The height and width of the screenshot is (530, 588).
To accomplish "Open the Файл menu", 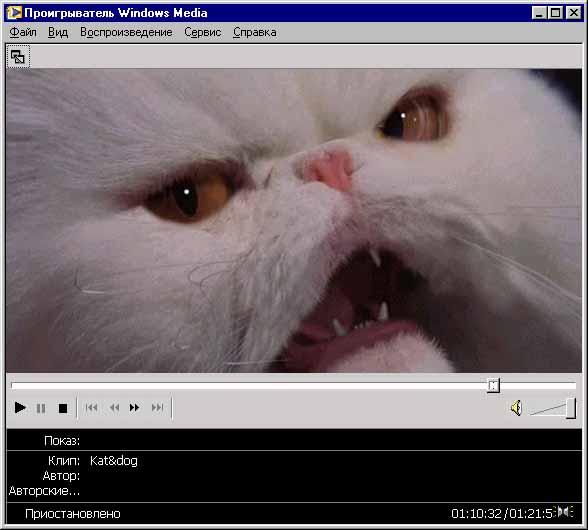I will coord(23,32).
